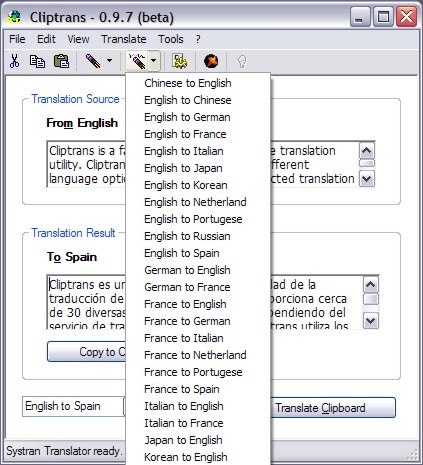This screenshot has width=423, height=465.
Task: Minimize the Cliptrans window
Action: 360,17
